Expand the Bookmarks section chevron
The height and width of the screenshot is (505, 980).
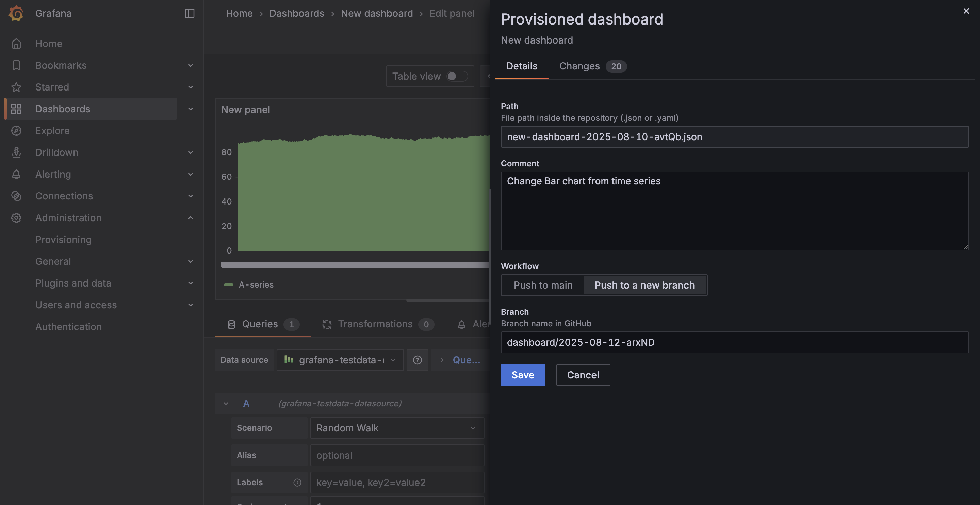(x=191, y=65)
